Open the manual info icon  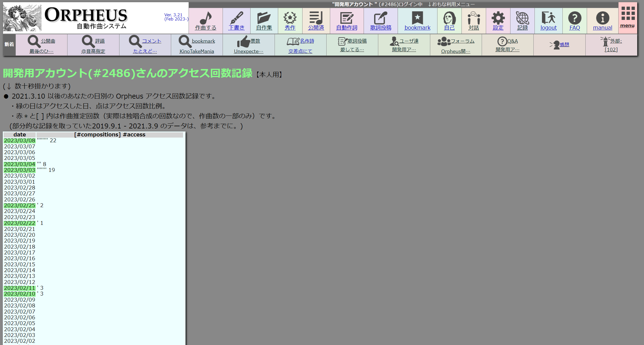pyautogui.click(x=603, y=18)
